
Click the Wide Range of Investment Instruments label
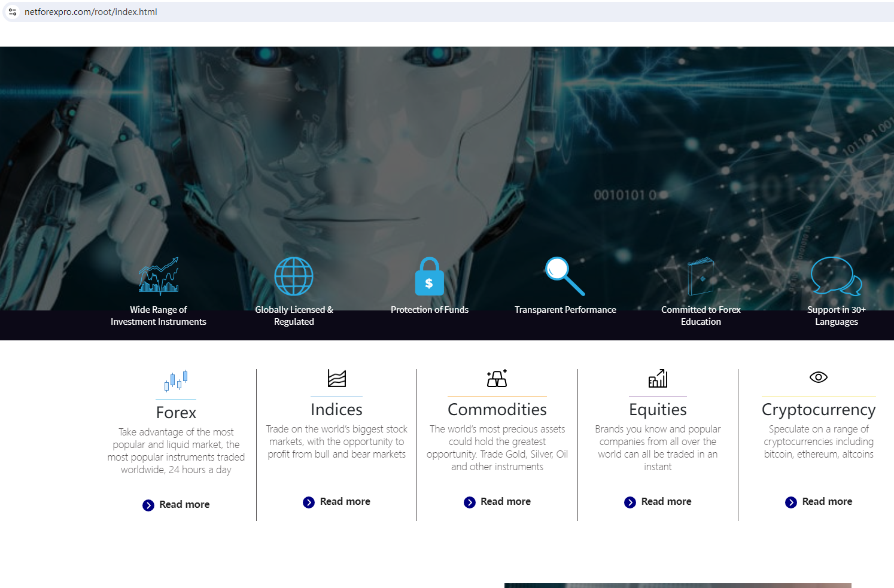pos(159,316)
